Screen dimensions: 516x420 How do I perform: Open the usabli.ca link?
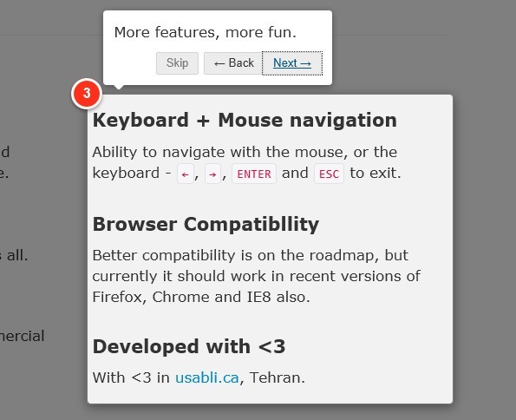(x=207, y=377)
